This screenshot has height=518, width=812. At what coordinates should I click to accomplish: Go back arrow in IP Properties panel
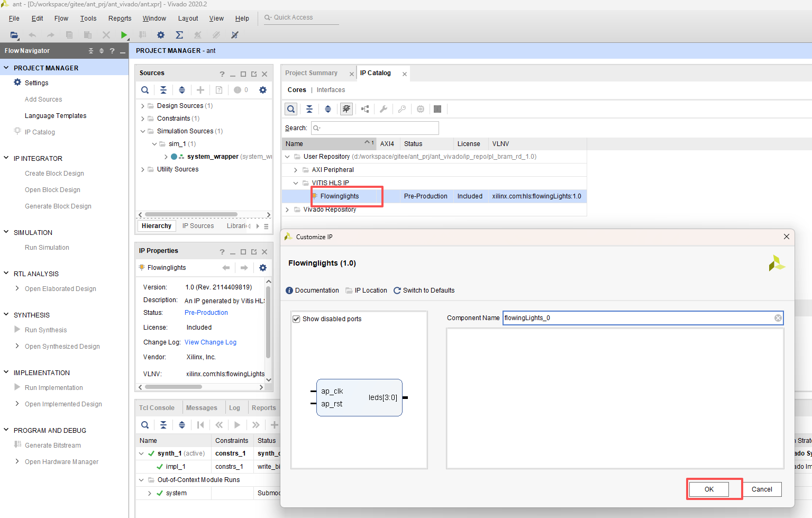point(226,268)
